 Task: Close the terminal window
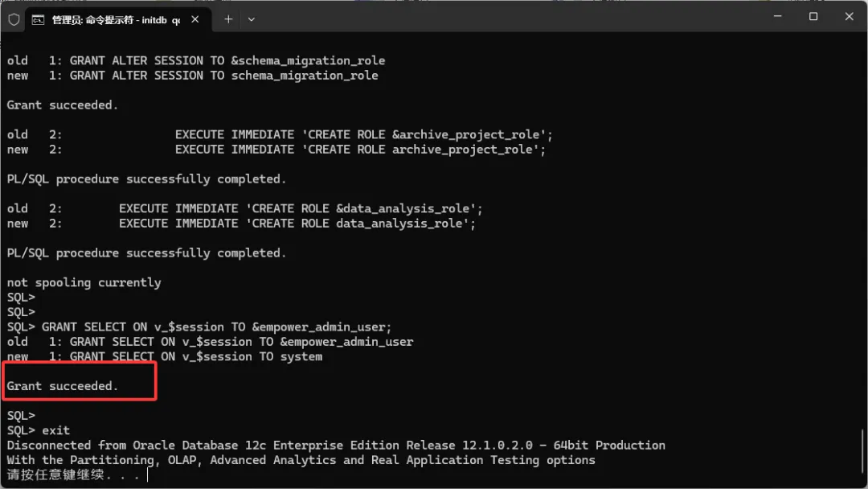849,16
